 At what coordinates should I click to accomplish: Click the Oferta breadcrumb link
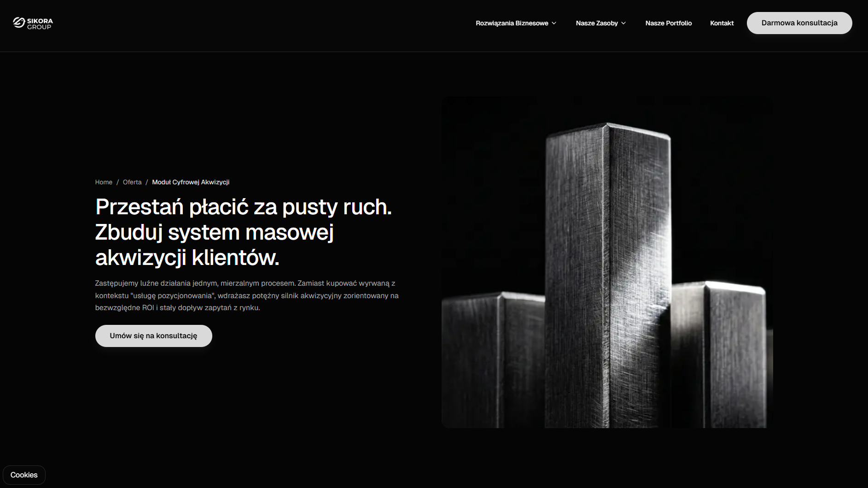point(132,182)
